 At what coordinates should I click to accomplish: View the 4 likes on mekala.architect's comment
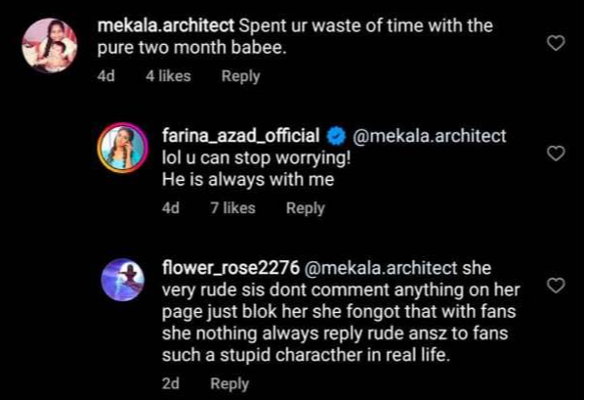coord(168,76)
